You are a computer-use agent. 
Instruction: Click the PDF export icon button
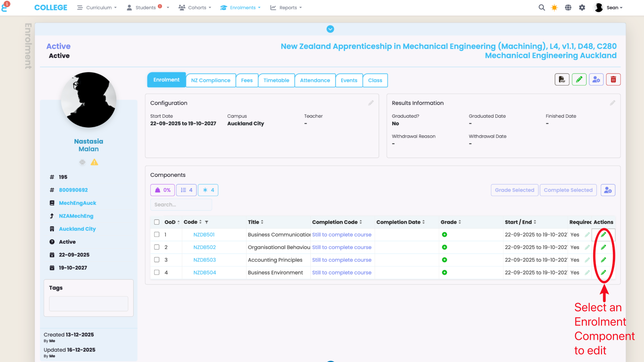[x=562, y=80]
